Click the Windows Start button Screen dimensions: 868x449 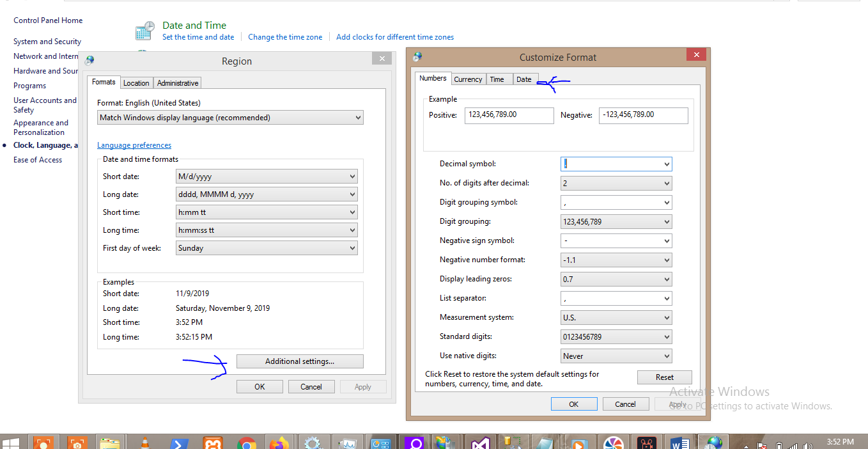tap(10, 442)
